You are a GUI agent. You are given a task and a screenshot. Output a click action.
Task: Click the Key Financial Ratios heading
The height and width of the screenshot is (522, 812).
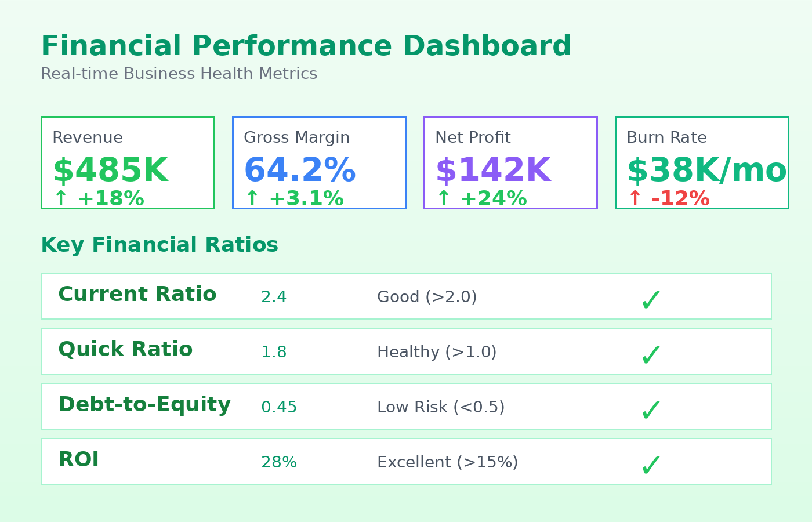pyautogui.click(x=159, y=245)
